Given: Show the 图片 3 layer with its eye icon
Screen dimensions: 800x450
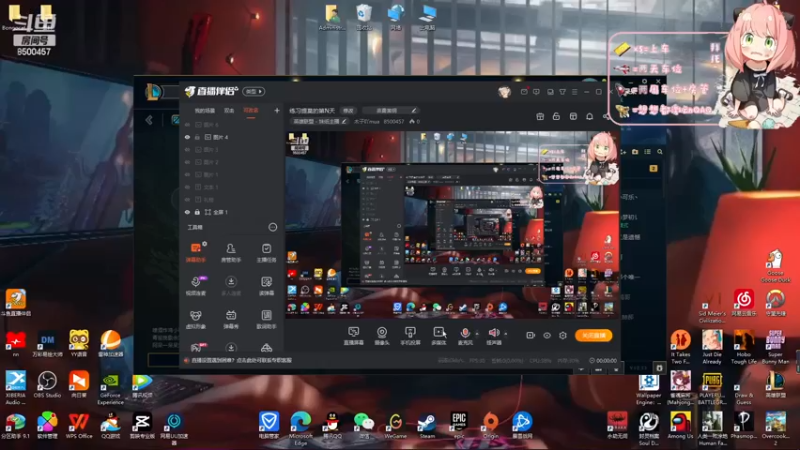Looking at the screenshot, I should pos(187,149).
